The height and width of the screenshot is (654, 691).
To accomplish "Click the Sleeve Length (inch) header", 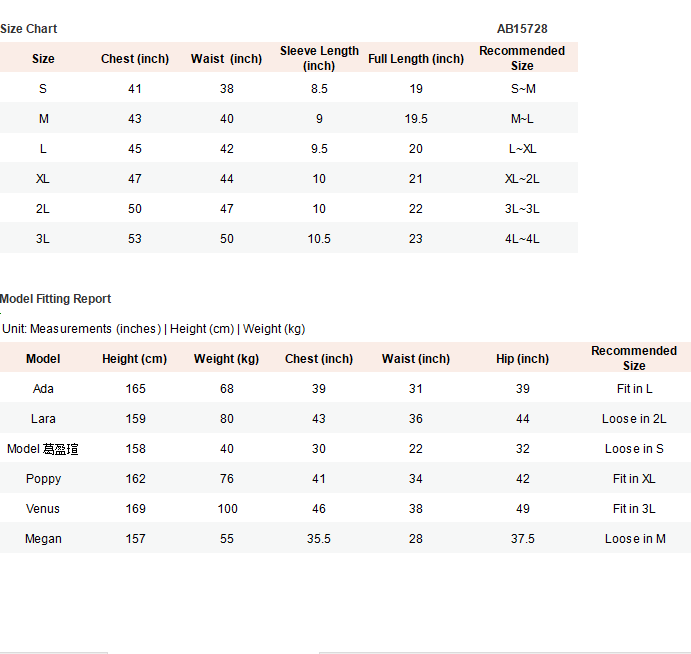I will click(x=319, y=58).
